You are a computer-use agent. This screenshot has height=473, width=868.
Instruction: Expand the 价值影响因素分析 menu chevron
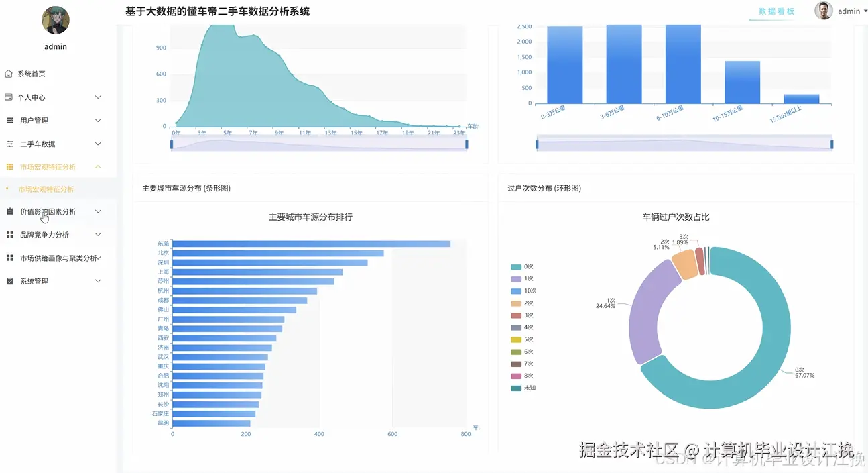pos(98,211)
